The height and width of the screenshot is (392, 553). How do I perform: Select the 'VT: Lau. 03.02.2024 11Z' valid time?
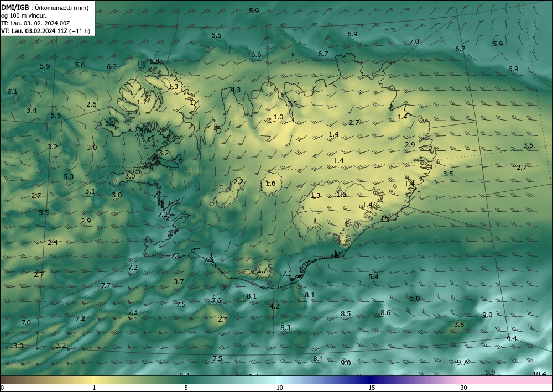pyautogui.click(x=34, y=31)
